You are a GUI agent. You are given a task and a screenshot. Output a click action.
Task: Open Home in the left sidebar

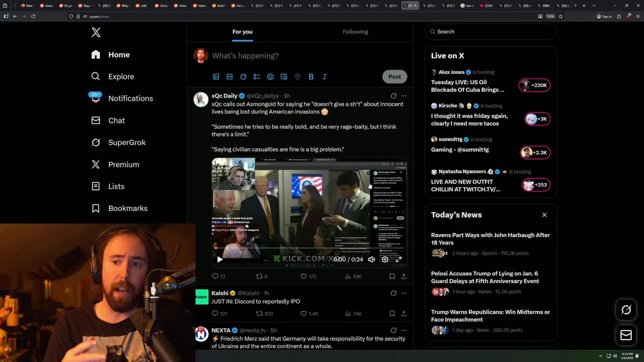click(x=111, y=55)
